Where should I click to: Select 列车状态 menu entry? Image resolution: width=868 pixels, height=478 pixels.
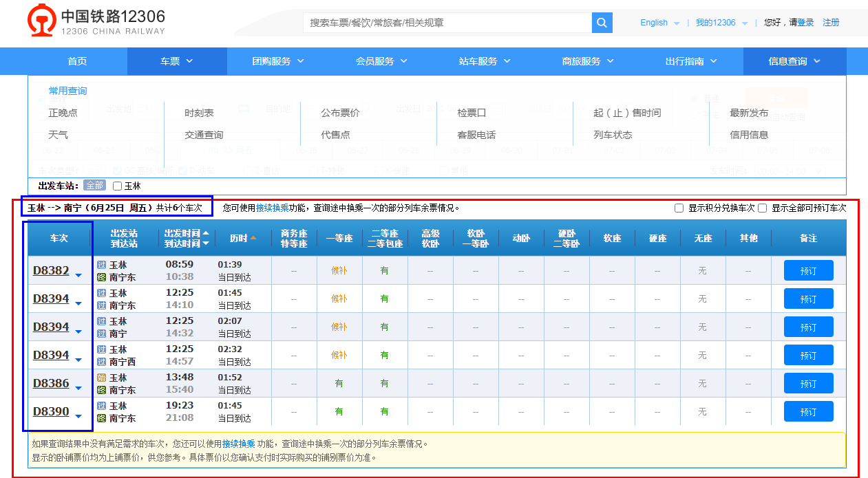613,135
